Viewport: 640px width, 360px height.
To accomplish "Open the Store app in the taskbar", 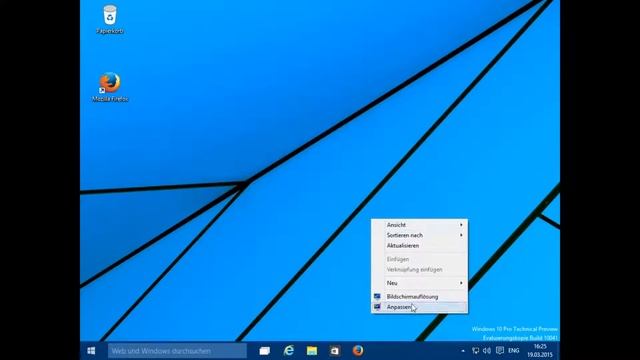I will tap(335, 351).
